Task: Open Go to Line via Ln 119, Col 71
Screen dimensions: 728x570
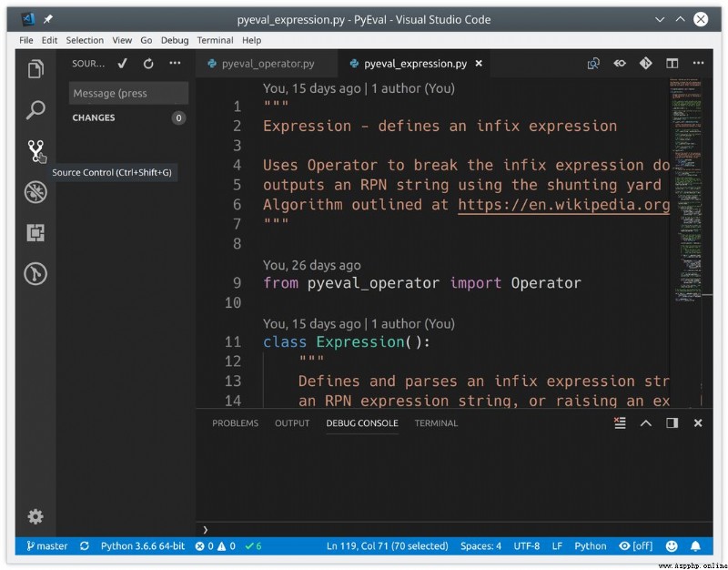Action: point(388,546)
